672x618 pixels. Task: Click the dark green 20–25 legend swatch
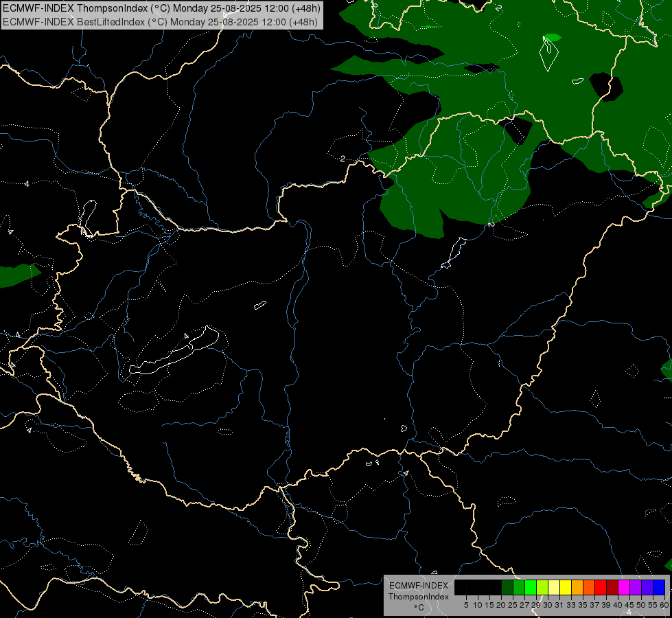pyautogui.click(x=507, y=588)
